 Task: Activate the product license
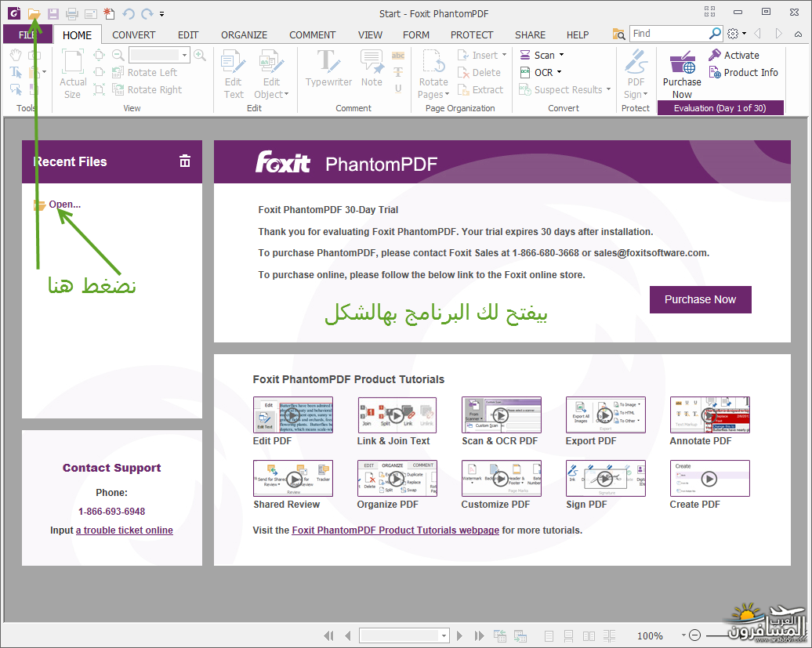(734, 55)
